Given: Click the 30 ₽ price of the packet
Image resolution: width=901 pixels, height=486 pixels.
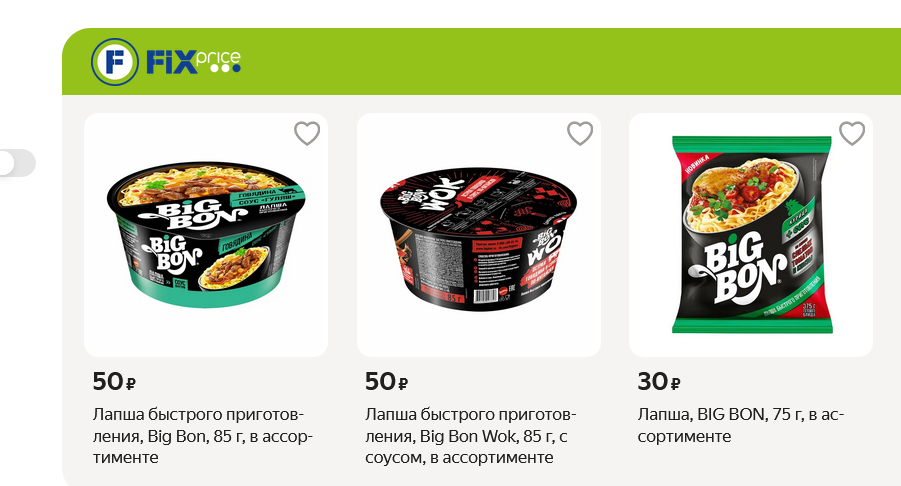Looking at the screenshot, I should (x=659, y=381).
